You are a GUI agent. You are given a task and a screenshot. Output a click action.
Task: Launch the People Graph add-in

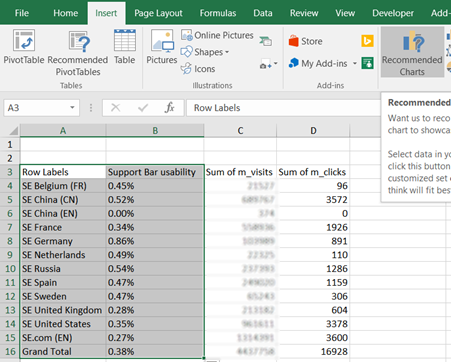pyautogui.click(x=367, y=63)
